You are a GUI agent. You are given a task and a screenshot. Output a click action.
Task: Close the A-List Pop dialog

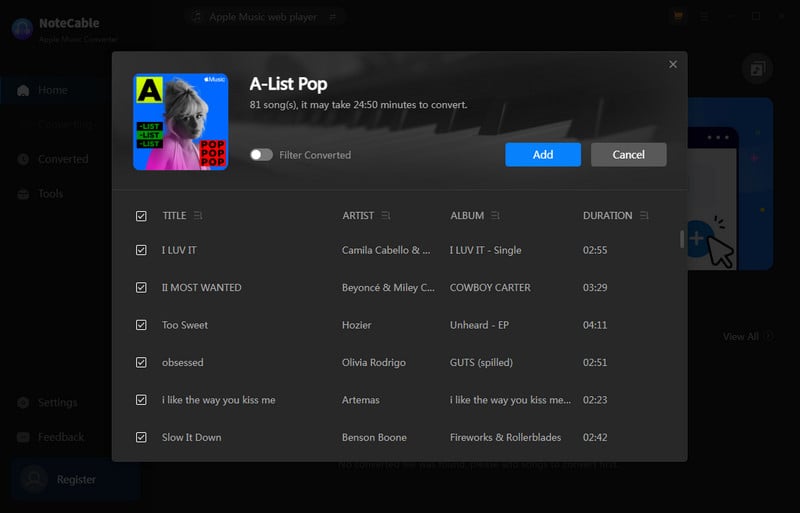pyautogui.click(x=673, y=64)
